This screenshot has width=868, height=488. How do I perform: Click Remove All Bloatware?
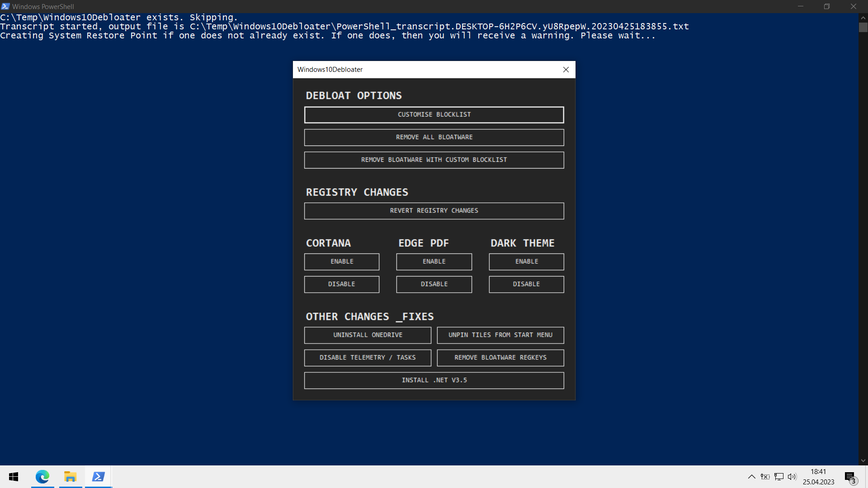click(434, 137)
